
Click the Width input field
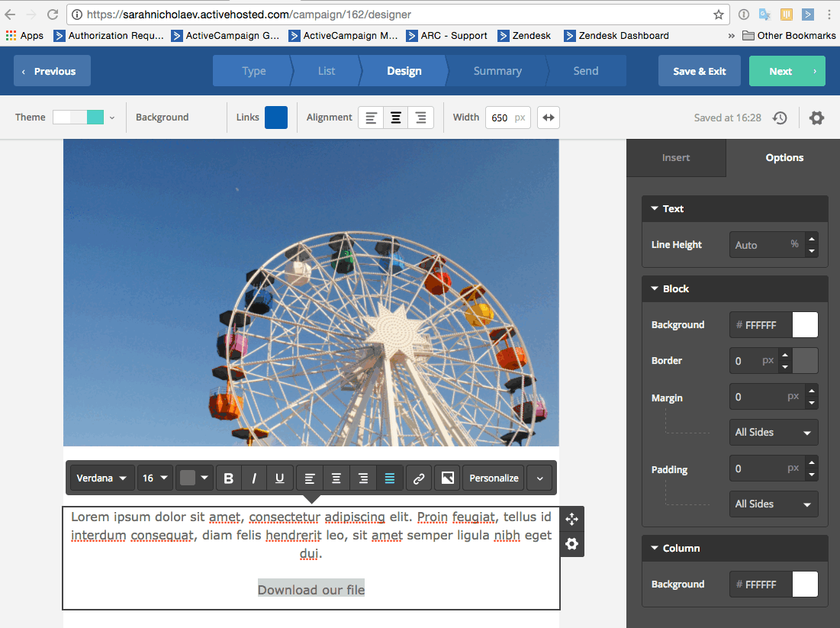500,118
